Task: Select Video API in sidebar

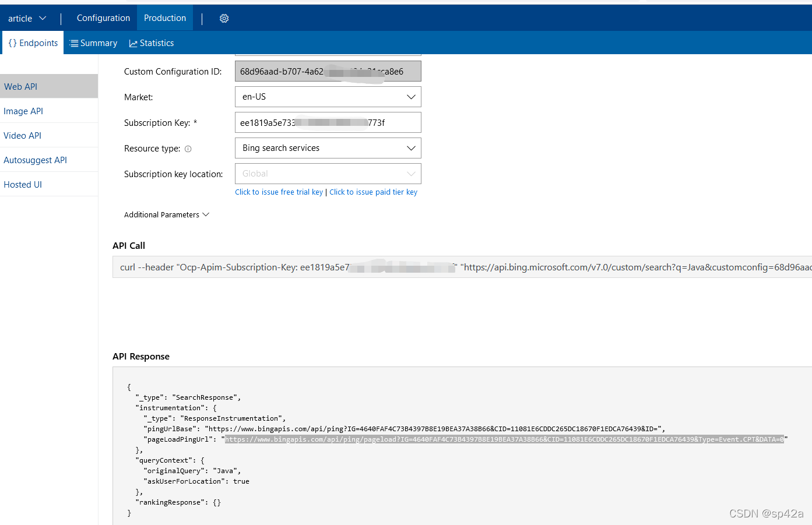Action: tap(49, 135)
